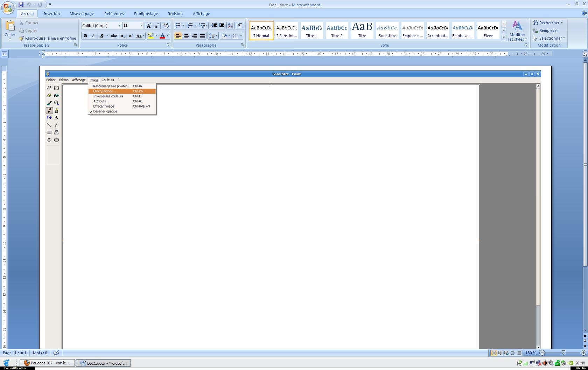Click the 130 % zoom level
588x370 pixels.
click(x=531, y=353)
